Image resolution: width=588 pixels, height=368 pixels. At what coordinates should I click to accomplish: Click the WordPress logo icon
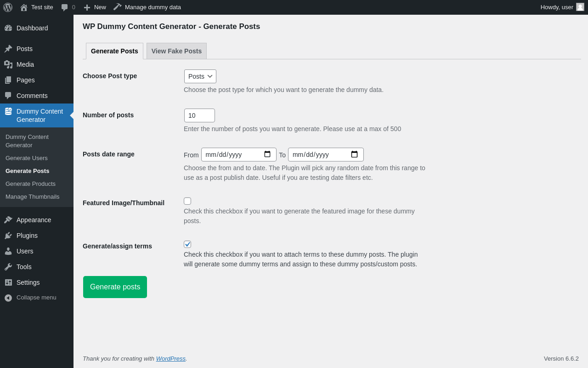(x=8, y=7)
